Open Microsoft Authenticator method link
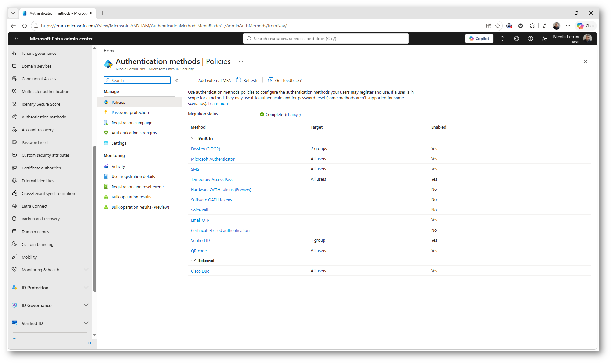The width and height of the screenshot is (612, 364). point(213,159)
